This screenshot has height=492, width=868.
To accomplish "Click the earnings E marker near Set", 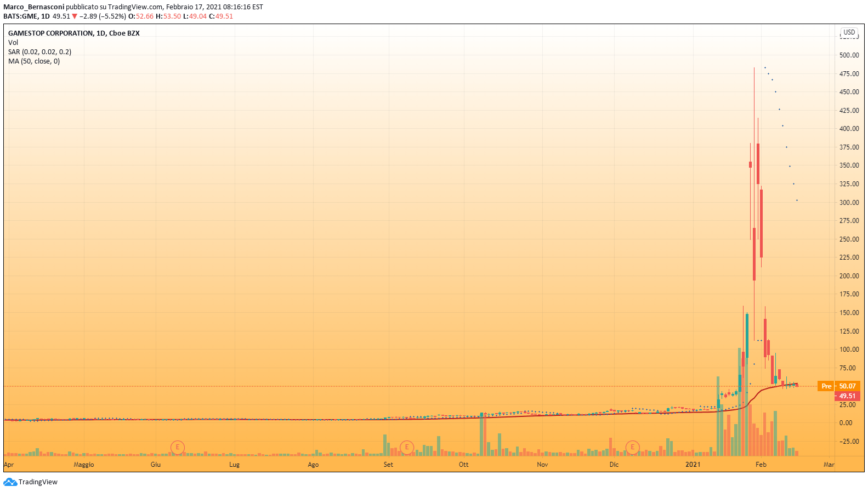I will [x=407, y=447].
